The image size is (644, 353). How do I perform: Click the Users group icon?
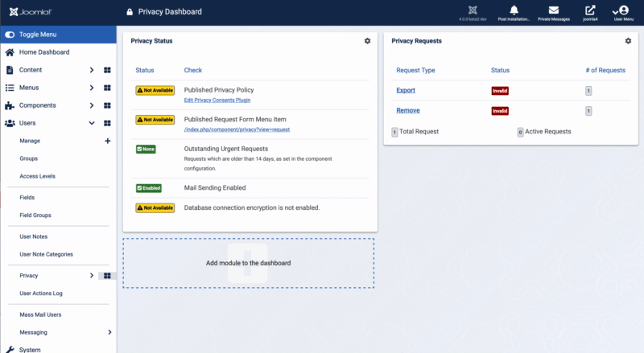tap(10, 123)
